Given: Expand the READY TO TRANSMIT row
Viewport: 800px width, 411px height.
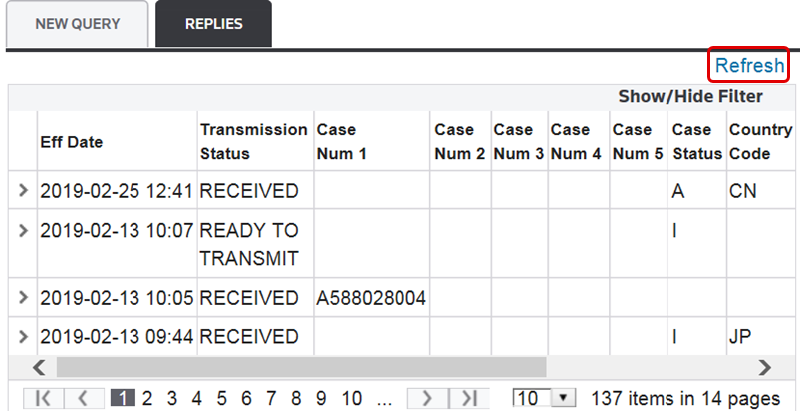Looking at the screenshot, I should (x=24, y=230).
